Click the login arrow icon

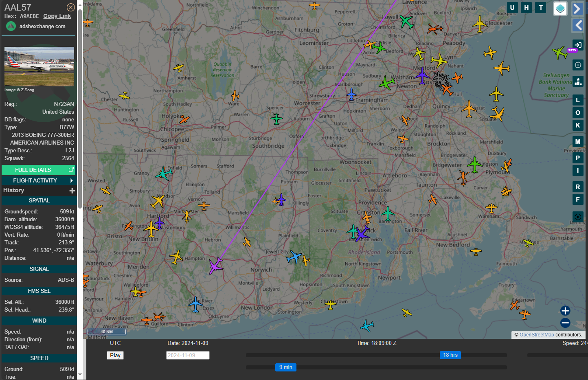click(577, 45)
